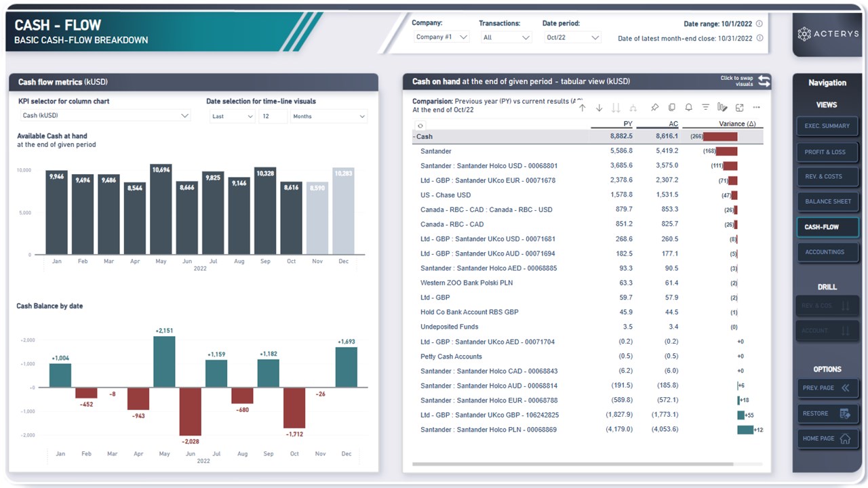Open the filter lines icon on table
868x488 pixels.
point(705,108)
